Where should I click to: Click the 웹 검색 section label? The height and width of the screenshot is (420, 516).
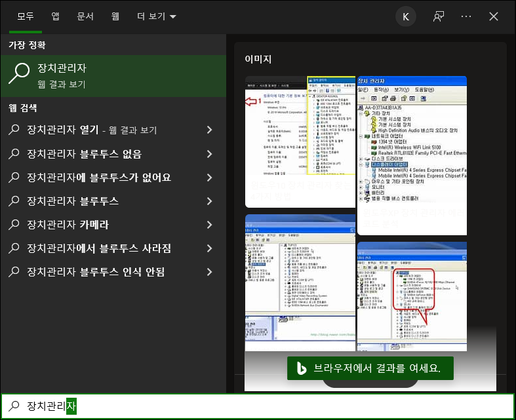point(23,108)
